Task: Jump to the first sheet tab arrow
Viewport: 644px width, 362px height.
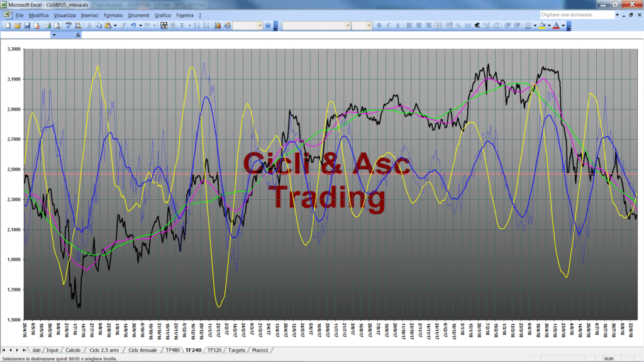Action: (4, 350)
